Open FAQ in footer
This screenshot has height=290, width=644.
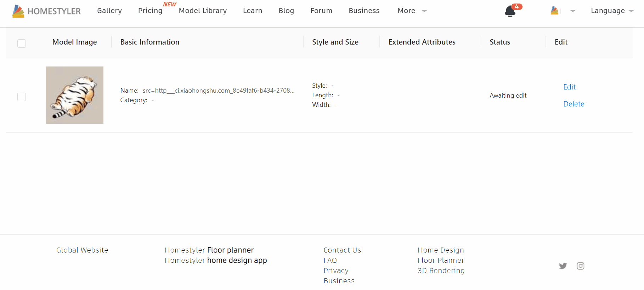click(x=330, y=260)
